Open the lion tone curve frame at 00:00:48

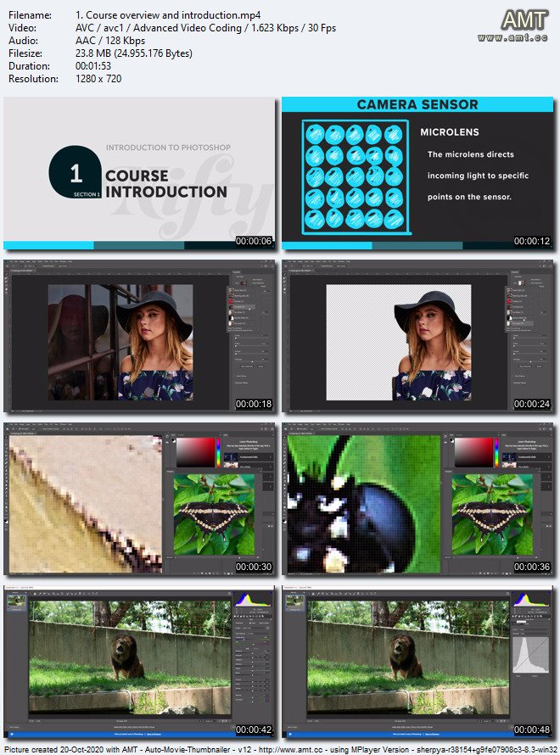(417, 662)
